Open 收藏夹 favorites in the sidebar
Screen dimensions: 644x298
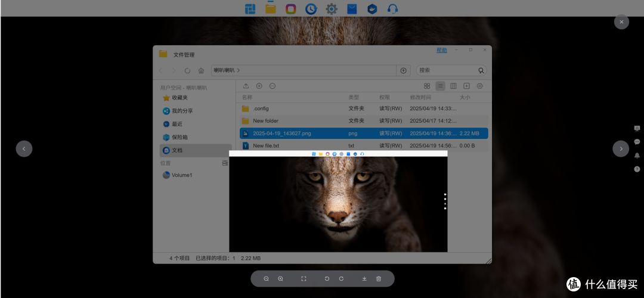(196, 98)
